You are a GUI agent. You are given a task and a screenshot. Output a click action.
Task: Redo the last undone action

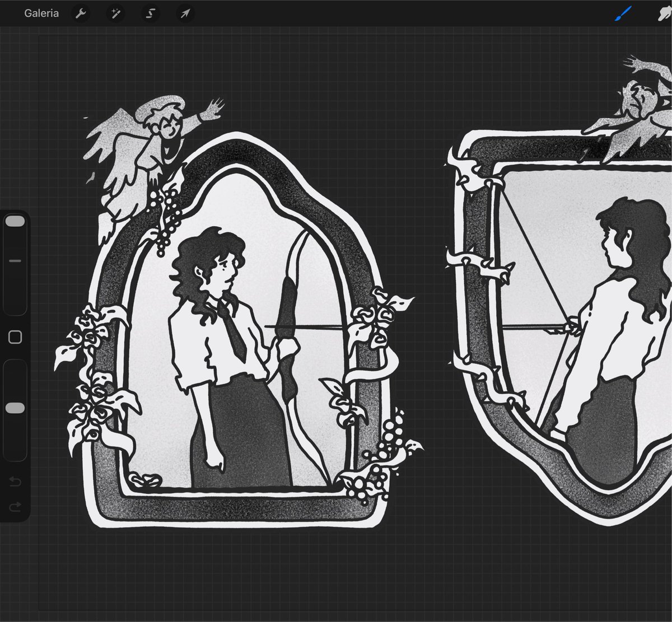tap(15, 507)
